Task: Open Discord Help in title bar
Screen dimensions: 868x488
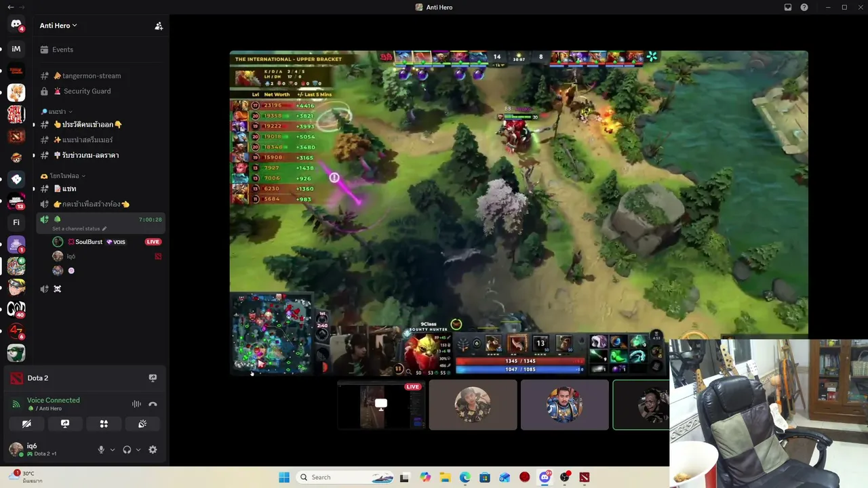Action: pos(804,7)
